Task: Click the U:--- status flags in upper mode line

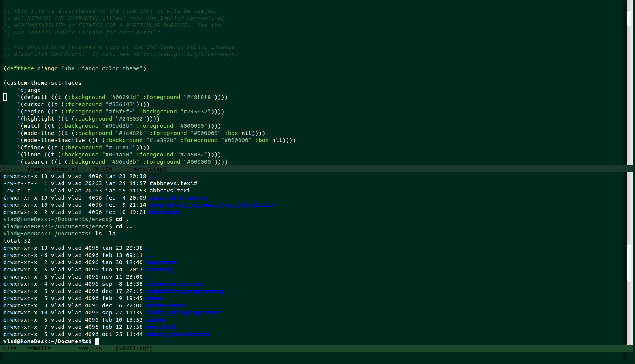Action: [x=11, y=169]
